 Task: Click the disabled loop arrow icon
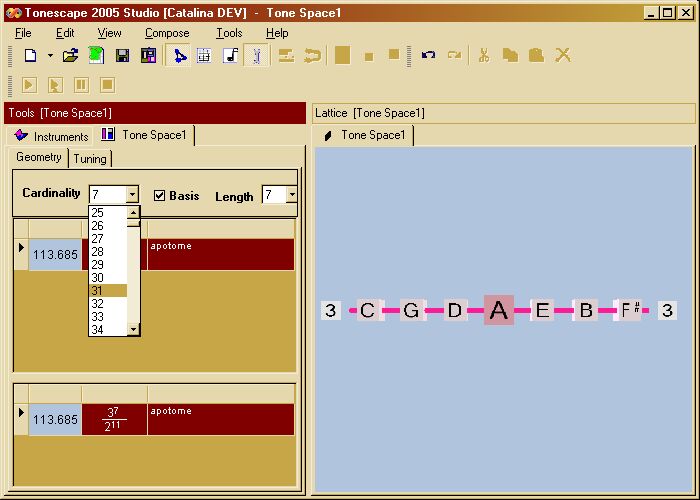point(312,56)
